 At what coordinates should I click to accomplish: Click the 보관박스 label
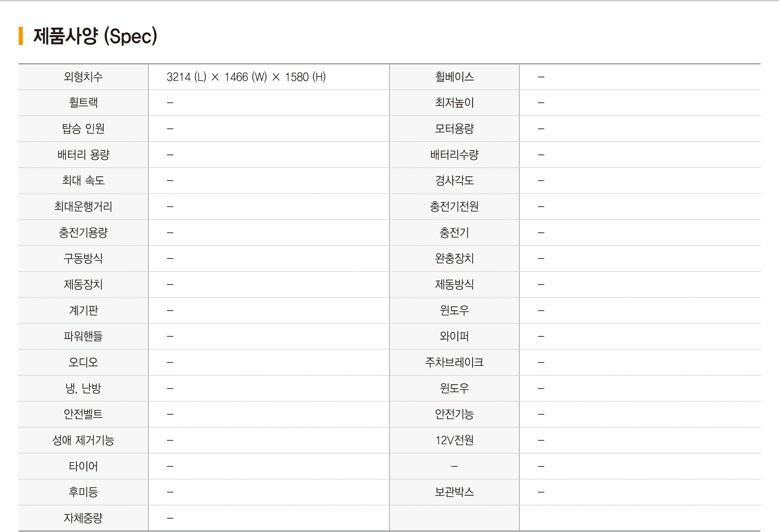pos(454,492)
